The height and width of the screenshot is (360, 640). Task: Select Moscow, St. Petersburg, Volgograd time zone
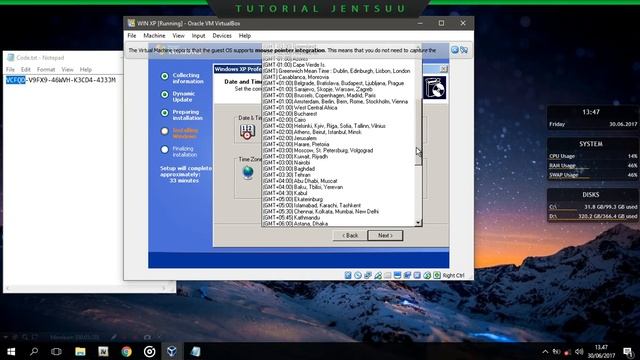coord(338,151)
